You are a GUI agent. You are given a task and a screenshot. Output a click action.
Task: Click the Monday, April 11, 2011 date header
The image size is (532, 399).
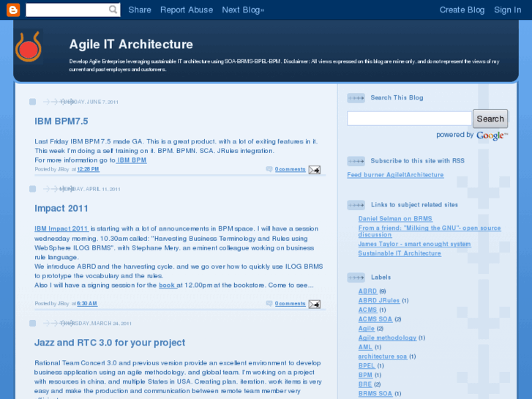pyautogui.click(x=90, y=189)
